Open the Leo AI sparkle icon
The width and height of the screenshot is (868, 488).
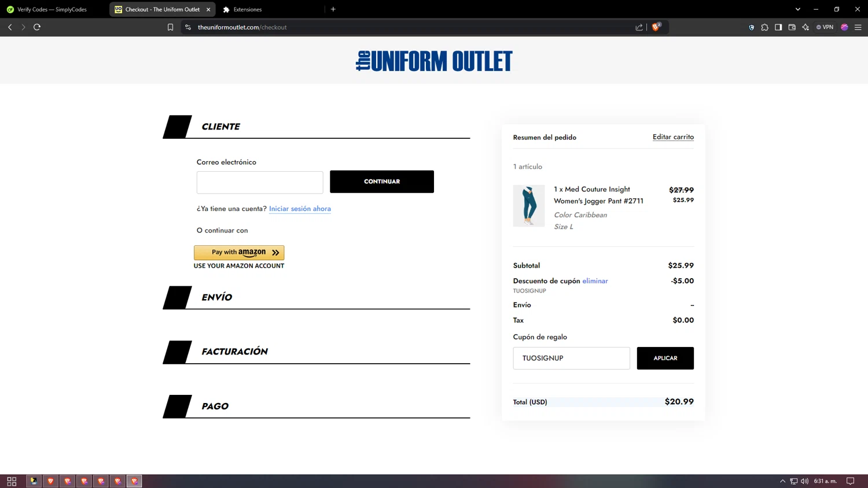tap(806, 27)
